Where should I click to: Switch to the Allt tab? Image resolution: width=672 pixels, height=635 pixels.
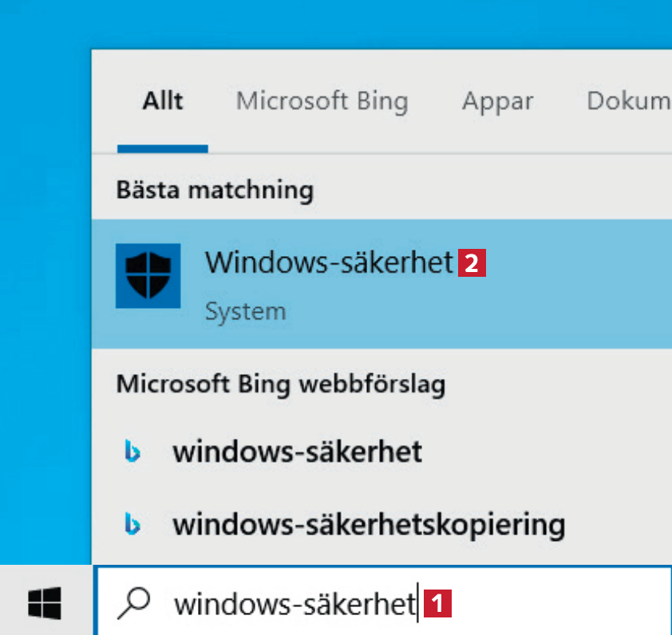tap(162, 102)
